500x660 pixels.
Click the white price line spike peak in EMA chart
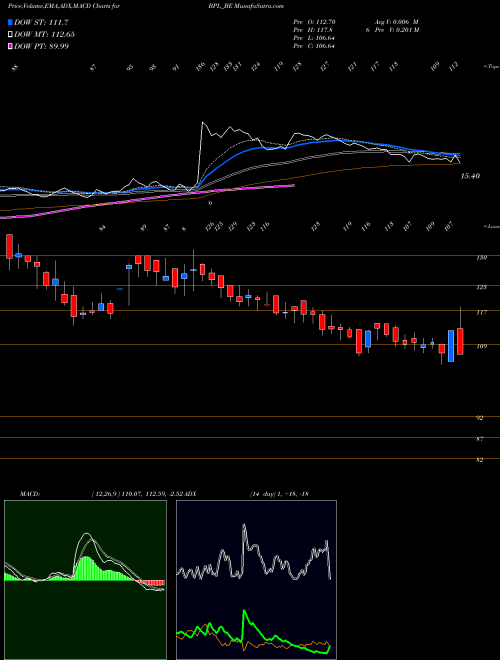[x=203, y=123]
